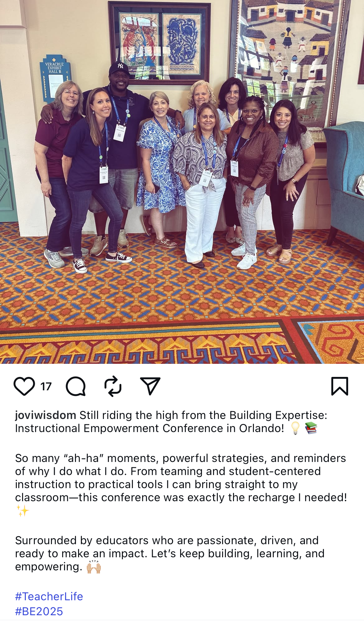Tap the repost arrows icon

(113, 386)
